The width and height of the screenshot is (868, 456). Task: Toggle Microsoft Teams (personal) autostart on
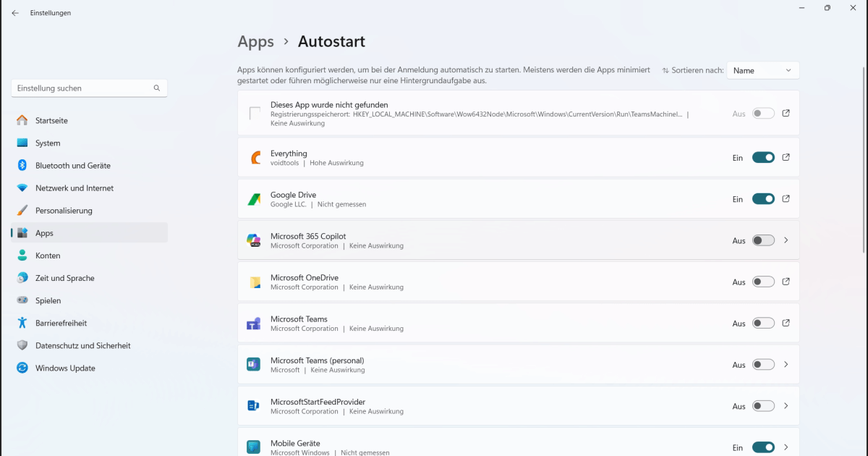(x=763, y=365)
